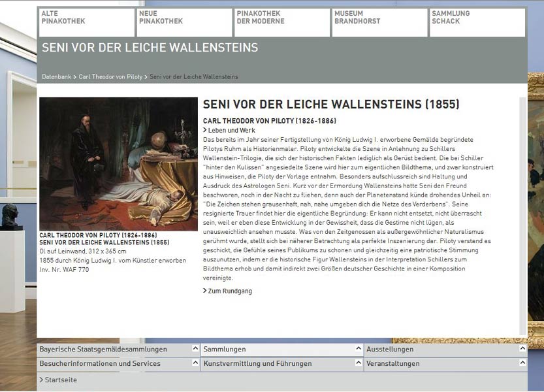Open Carl Theodor von Piloty breadcrumb
The image size is (544, 392).
110,77
